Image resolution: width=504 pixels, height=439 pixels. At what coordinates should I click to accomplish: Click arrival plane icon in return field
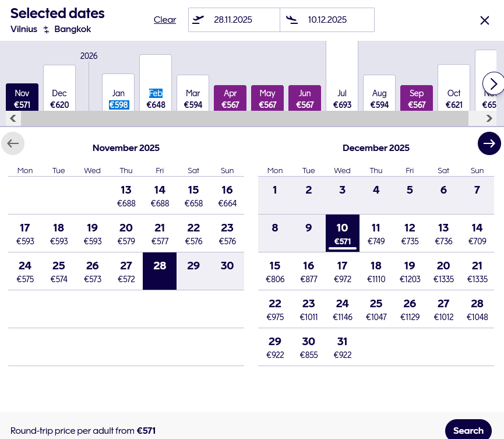[292, 20]
